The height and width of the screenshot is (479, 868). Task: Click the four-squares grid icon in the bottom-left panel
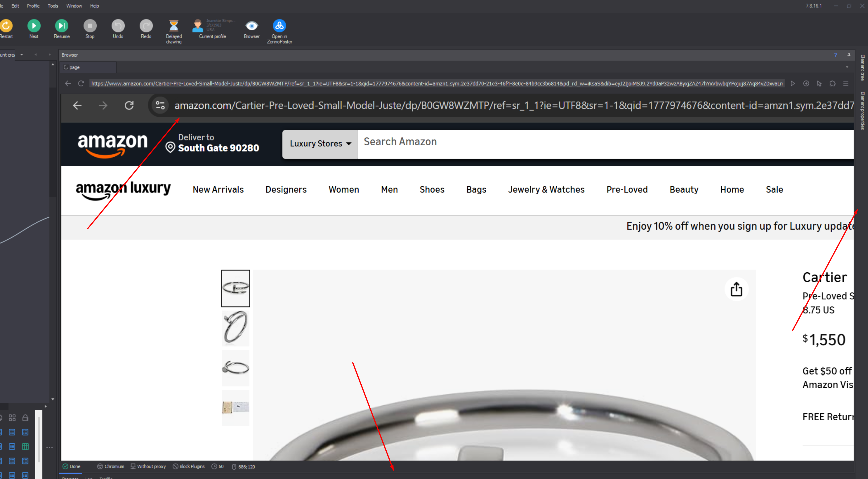[12, 418]
